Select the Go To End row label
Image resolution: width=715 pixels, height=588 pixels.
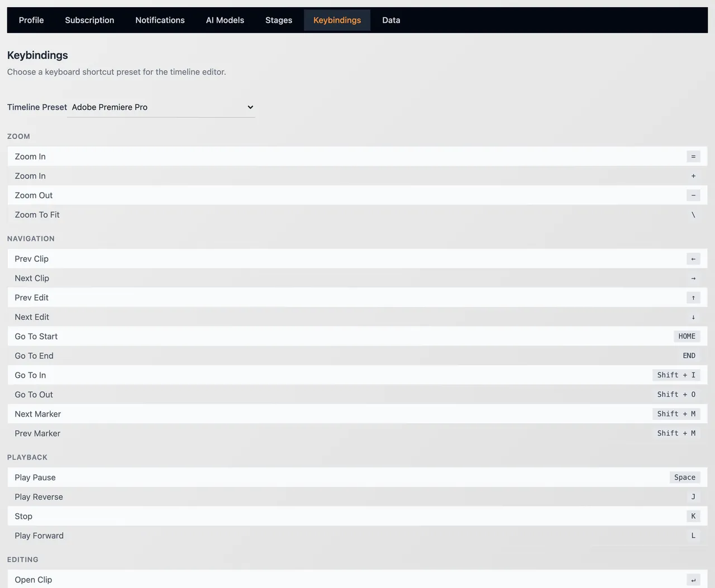pyautogui.click(x=34, y=356)
